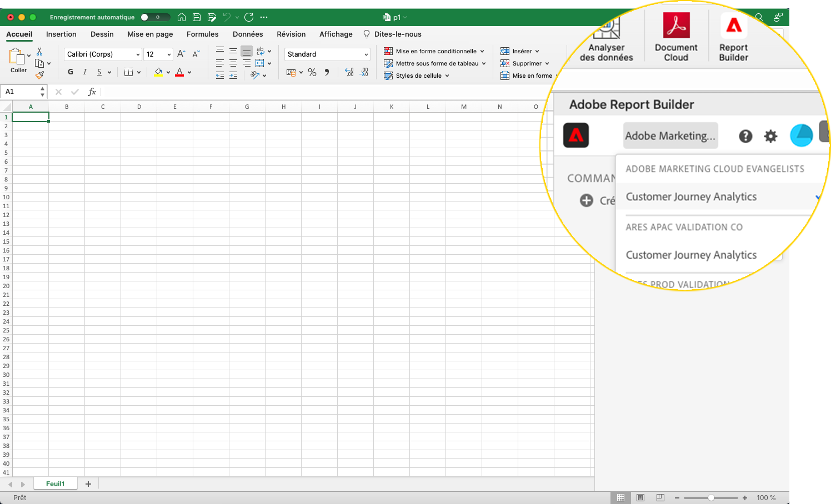This screenshot has width=831, height=504.
Task: Decrease font size with the smaller A
Action: point(196,54)
